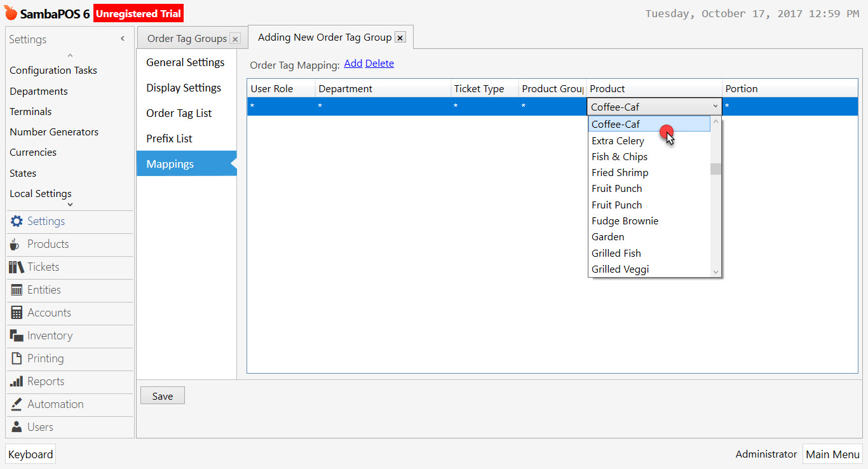Viewport: 868px width, 469px height.
Task: Open the Users person icon
Action: pos(15,427)
